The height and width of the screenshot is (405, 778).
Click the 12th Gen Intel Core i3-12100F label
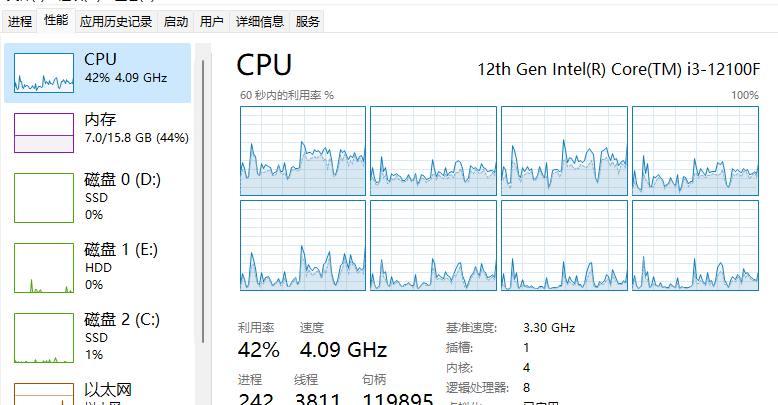click(x=618, y=69)
